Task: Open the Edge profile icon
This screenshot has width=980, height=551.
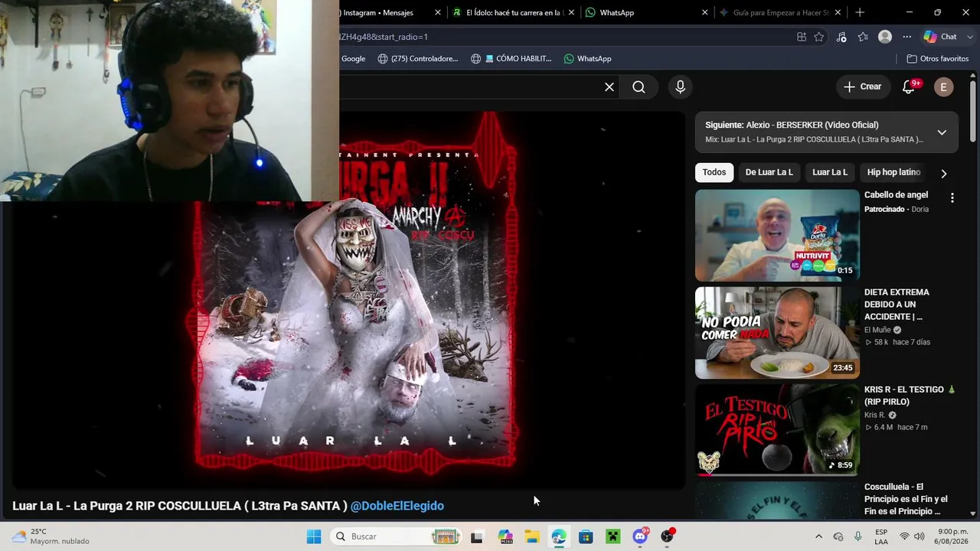Action: [885, 37]
